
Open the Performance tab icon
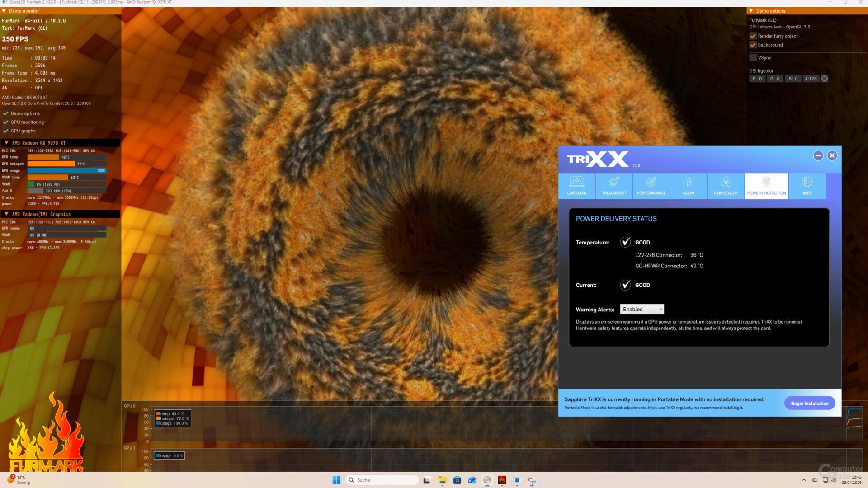pyautogui.click(x=651, y=182)
